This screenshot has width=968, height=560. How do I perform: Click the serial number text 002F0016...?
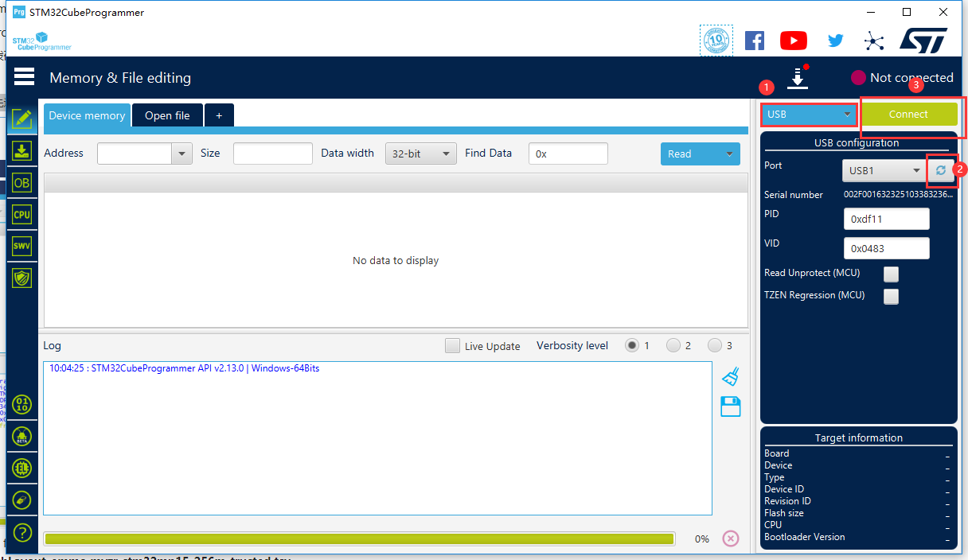[898, 194]
